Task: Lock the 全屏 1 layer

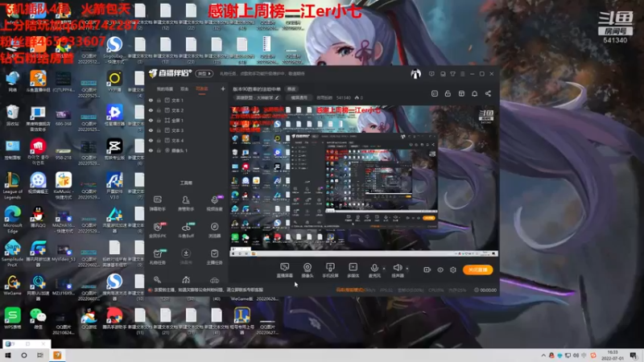Action: (x=159, y=120)
